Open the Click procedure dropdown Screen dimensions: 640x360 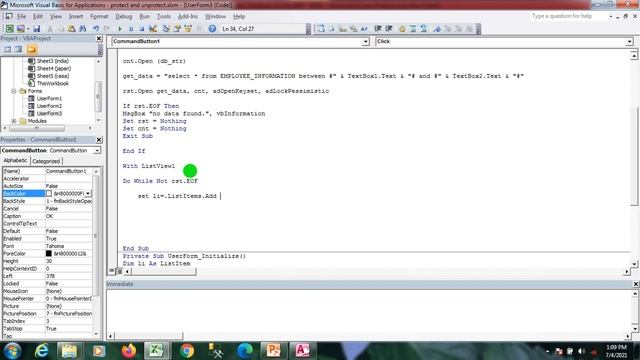[x=629, y=42]
